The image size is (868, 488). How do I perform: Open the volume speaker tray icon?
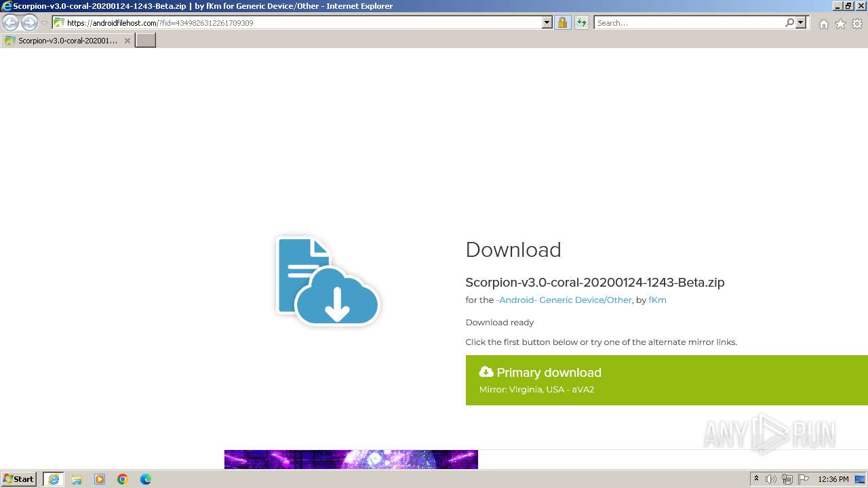coord(771,479)
